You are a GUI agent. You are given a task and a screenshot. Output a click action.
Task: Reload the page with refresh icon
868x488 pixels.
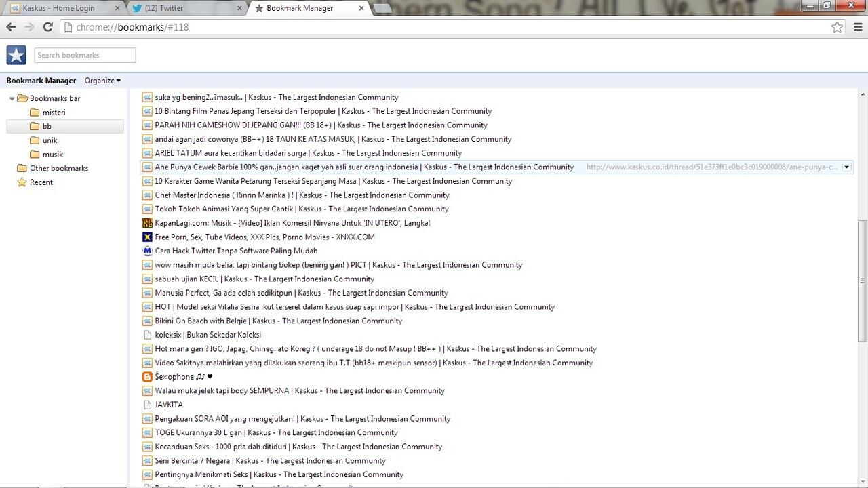pos(47,27)
